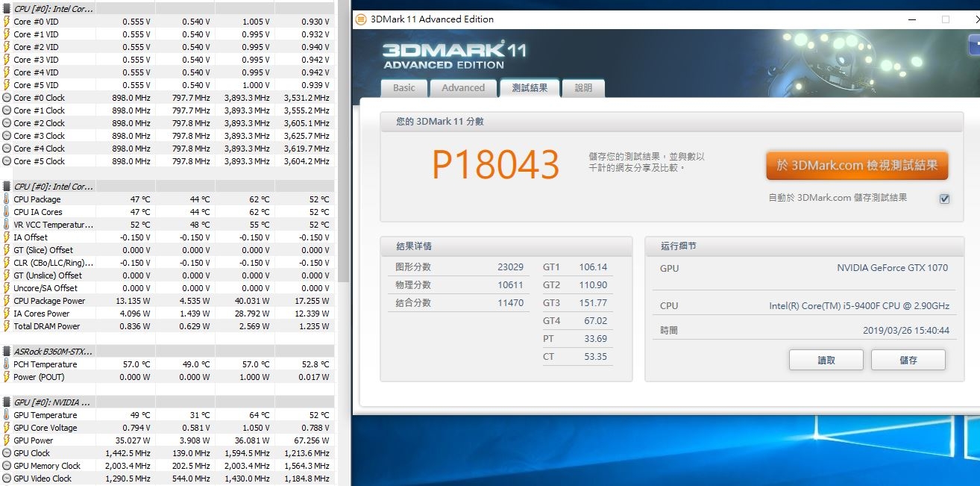Click the 结合分数 11470 value
Screen dimensions: 980x486
510,303
